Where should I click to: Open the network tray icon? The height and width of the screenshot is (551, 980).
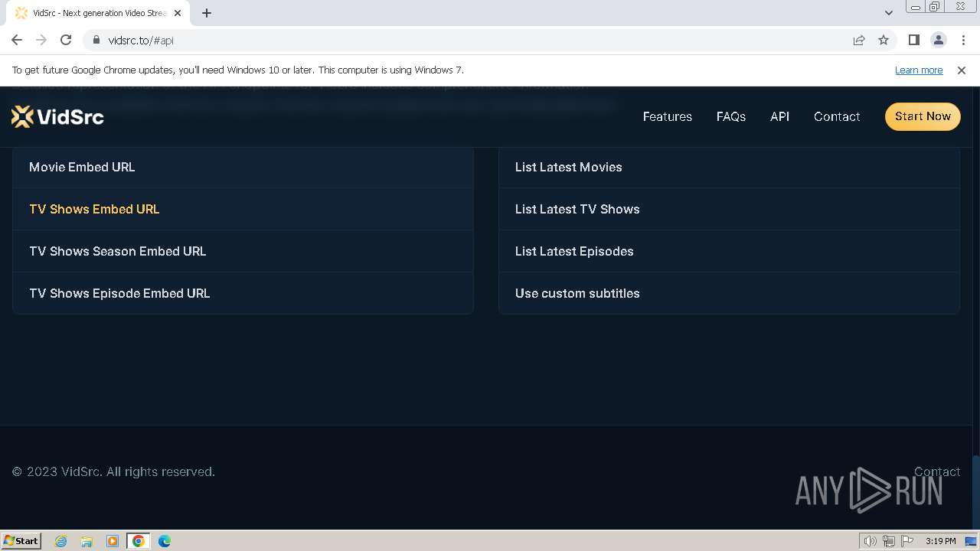pyautogui.click(x=889, y=541)
